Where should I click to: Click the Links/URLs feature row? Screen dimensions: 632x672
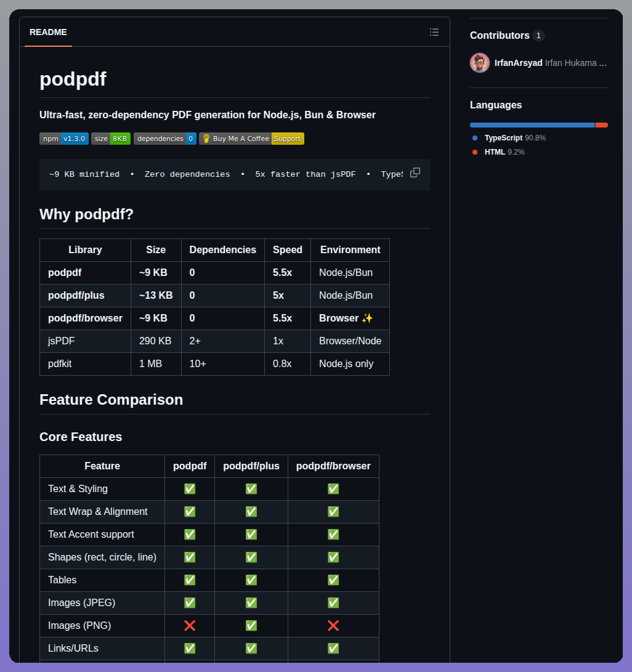[x=209, y=648]
